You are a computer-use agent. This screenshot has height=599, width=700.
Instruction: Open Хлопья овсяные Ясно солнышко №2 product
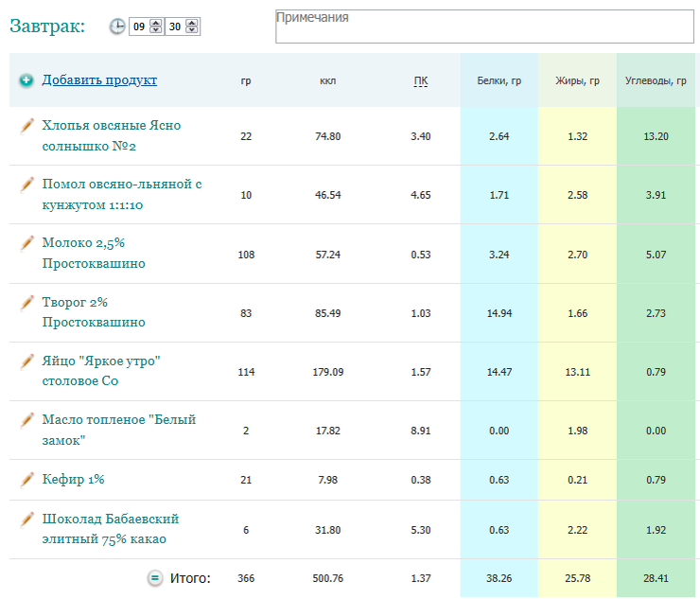pos(112,135)
